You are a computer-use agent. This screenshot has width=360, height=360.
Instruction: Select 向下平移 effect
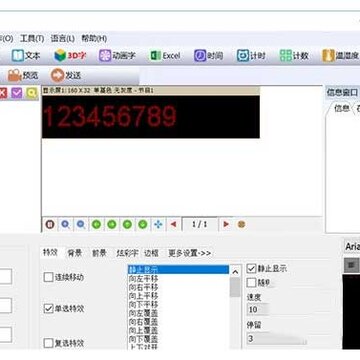point(179,304)
